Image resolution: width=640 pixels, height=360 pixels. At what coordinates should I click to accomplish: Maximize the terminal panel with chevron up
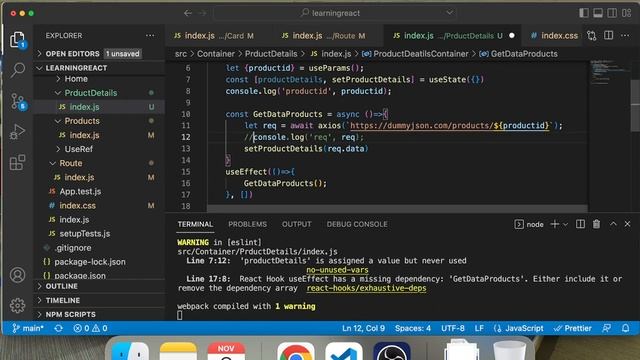pyautogui.click(x=613, y=224)
